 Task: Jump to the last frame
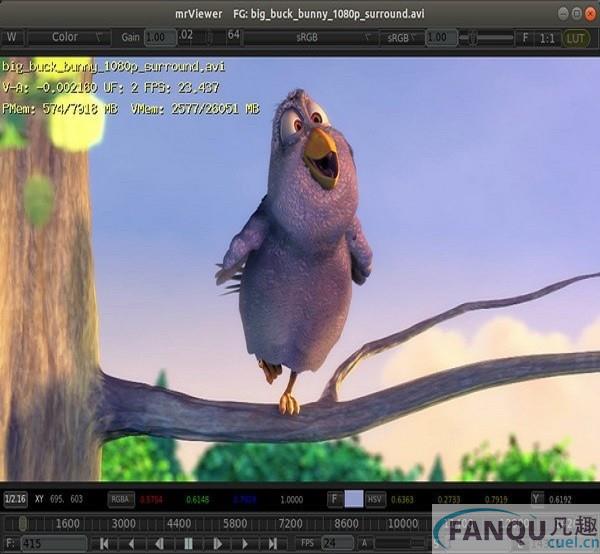(272, 544)
